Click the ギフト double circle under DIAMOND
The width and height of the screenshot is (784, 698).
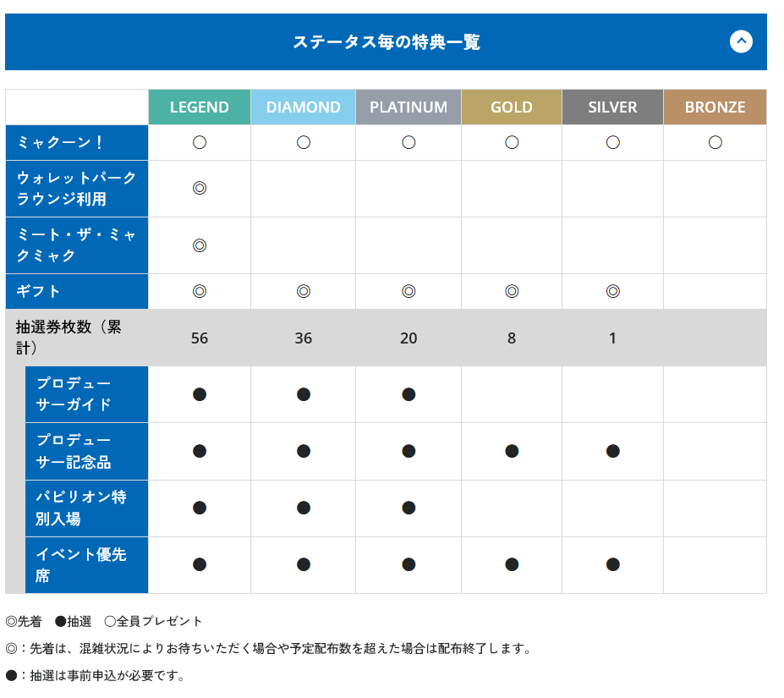click(x=304, y=291)
